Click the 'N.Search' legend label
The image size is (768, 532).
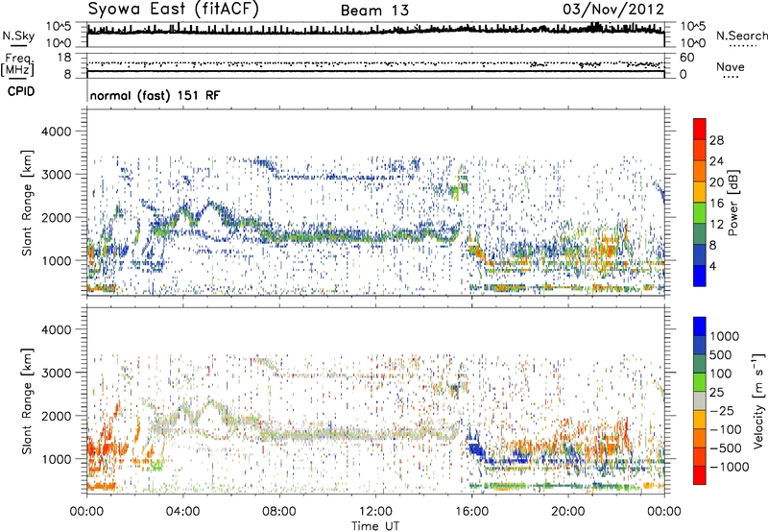point(741,36)
